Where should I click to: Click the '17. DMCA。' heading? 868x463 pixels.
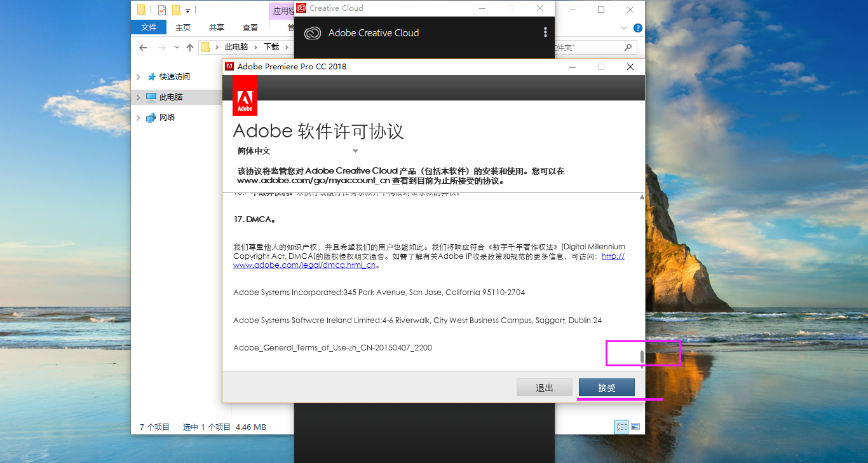(254, 219)
